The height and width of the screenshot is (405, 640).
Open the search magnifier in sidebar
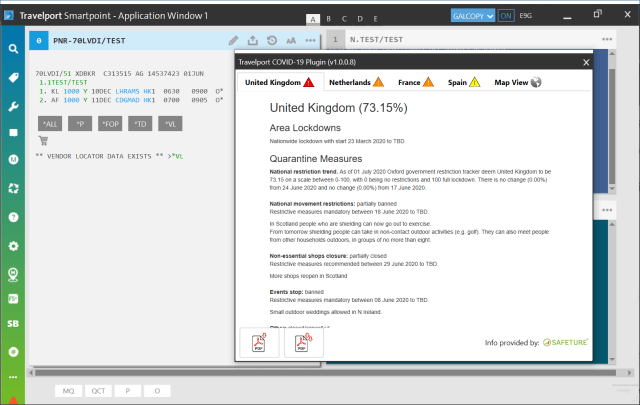[13, 49]
